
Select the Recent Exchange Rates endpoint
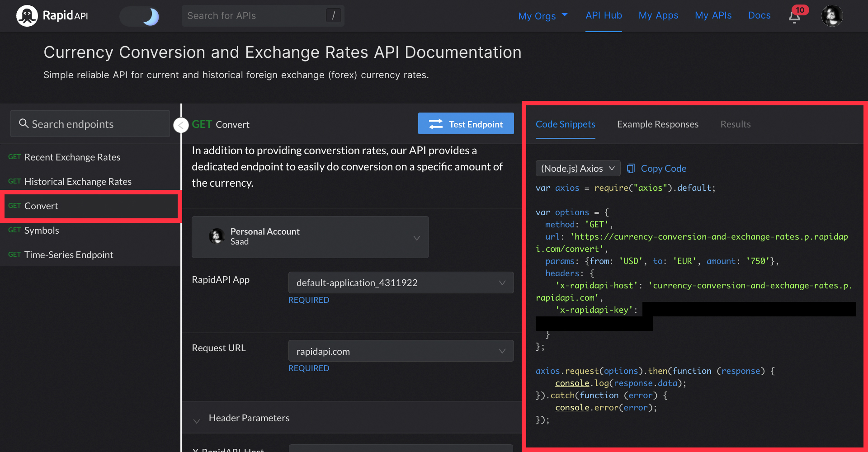[90, 157]
